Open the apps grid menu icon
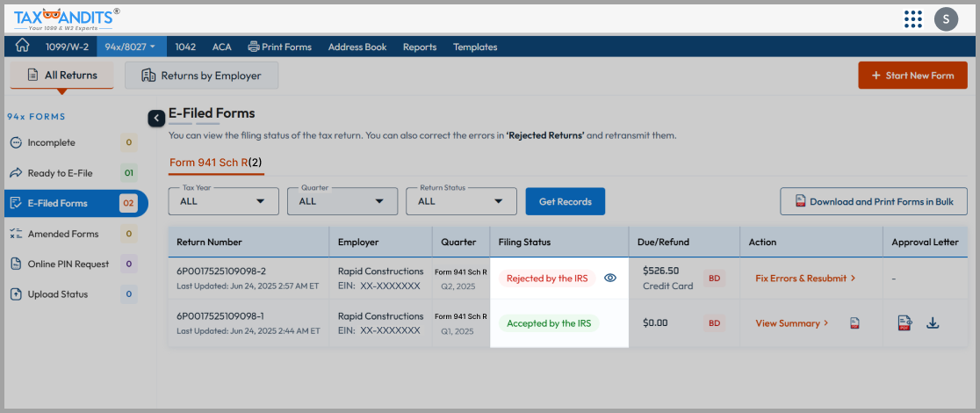 [x=912, y=18]
